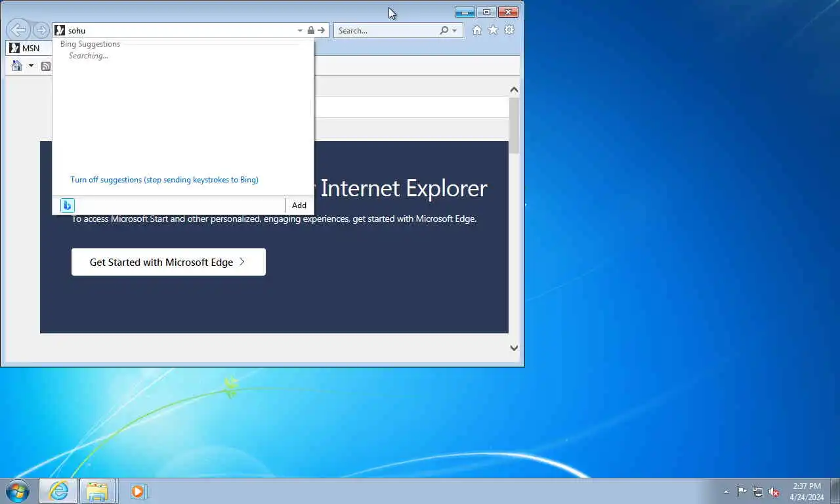
Task: Click the vertical scrollbar thumb
Action: (x=514, y=126)
